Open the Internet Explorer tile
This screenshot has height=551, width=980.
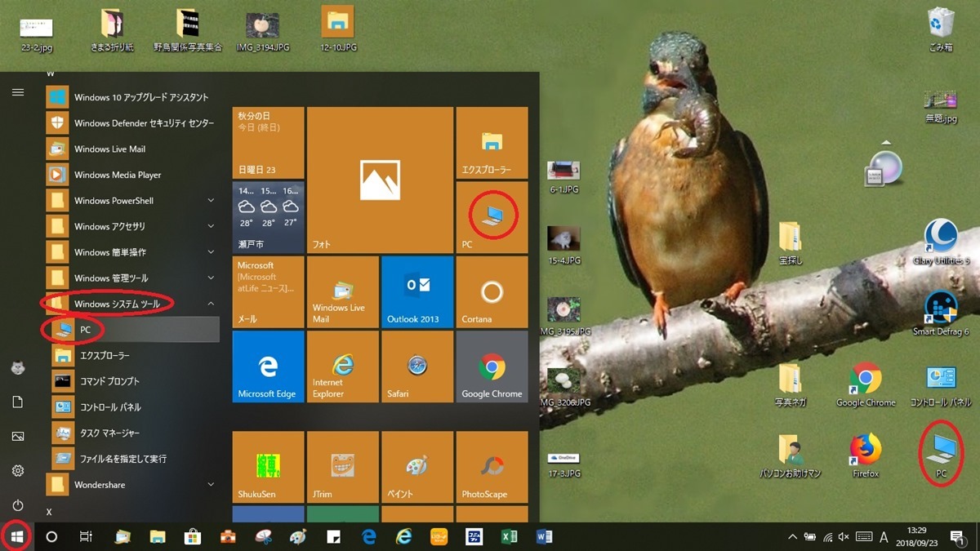[x=342, y=367]
